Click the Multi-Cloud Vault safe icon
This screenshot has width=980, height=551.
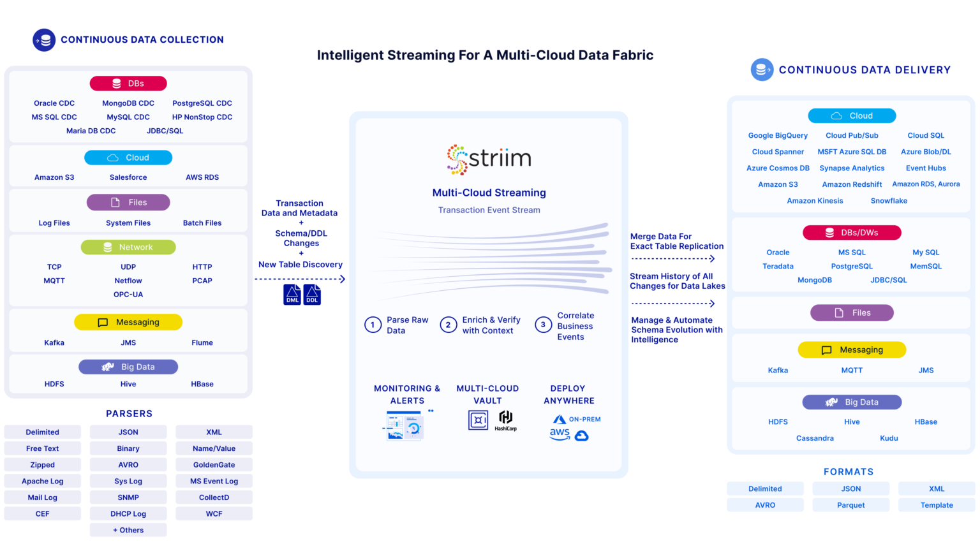pyautogui.click(x=479, y=420)
